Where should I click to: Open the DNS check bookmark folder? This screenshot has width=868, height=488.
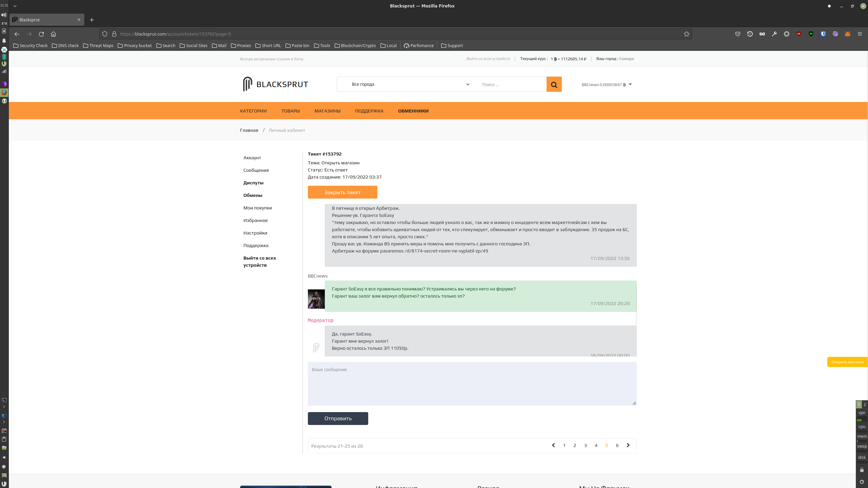65,45
